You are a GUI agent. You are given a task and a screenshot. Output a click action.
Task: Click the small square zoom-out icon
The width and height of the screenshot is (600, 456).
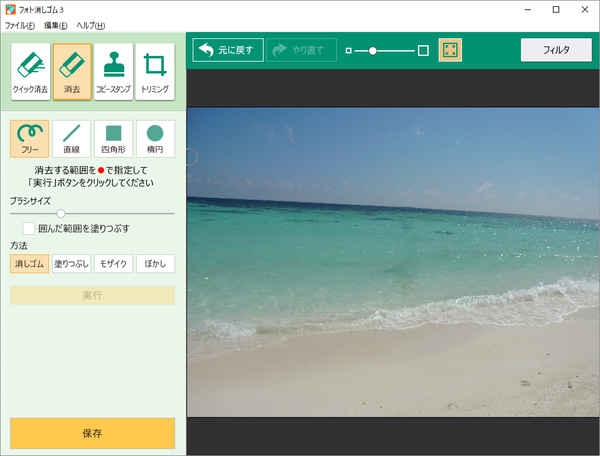pos(348,50)
